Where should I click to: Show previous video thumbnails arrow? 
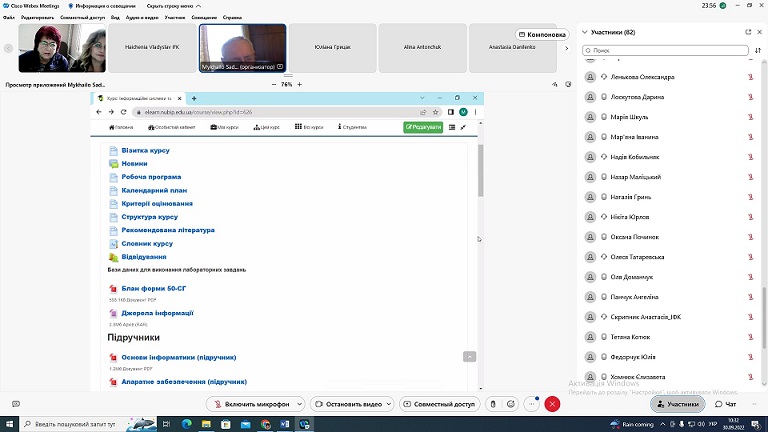(8, 48)
